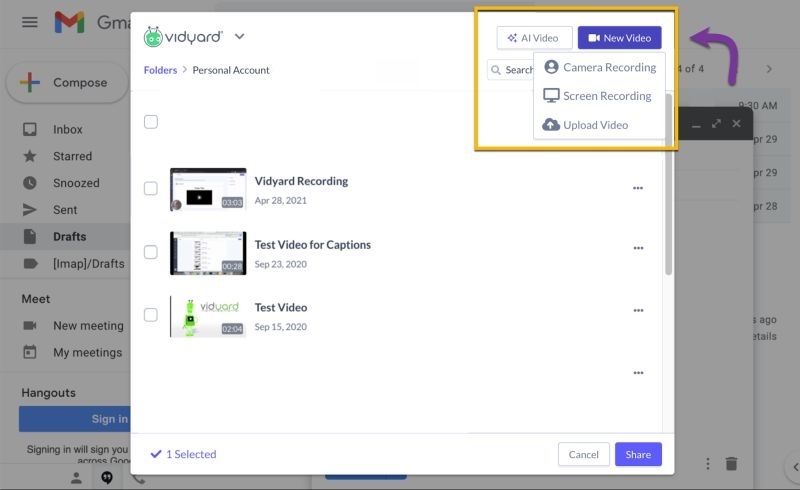This screenshot has width=800, height=490.
Task: Close the Gmail compose window
Action: pos(736,124)
